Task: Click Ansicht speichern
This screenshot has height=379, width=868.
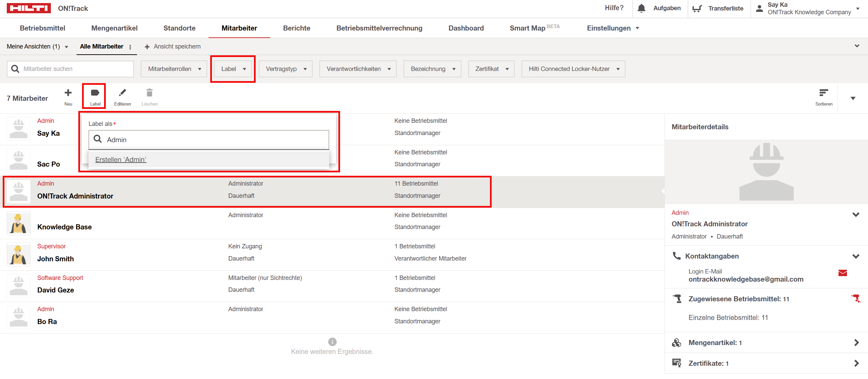Action: [x=172, y=46]
